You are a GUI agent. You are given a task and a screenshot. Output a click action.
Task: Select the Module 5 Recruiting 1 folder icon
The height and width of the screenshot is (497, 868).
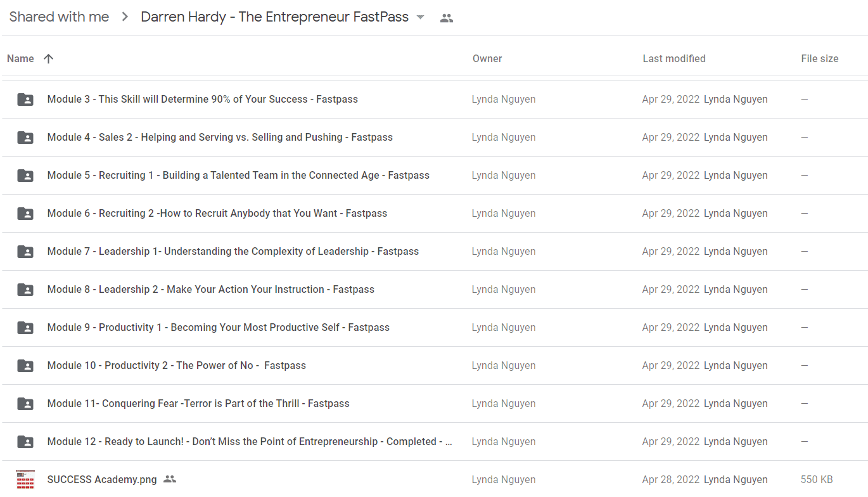(25, 176)
